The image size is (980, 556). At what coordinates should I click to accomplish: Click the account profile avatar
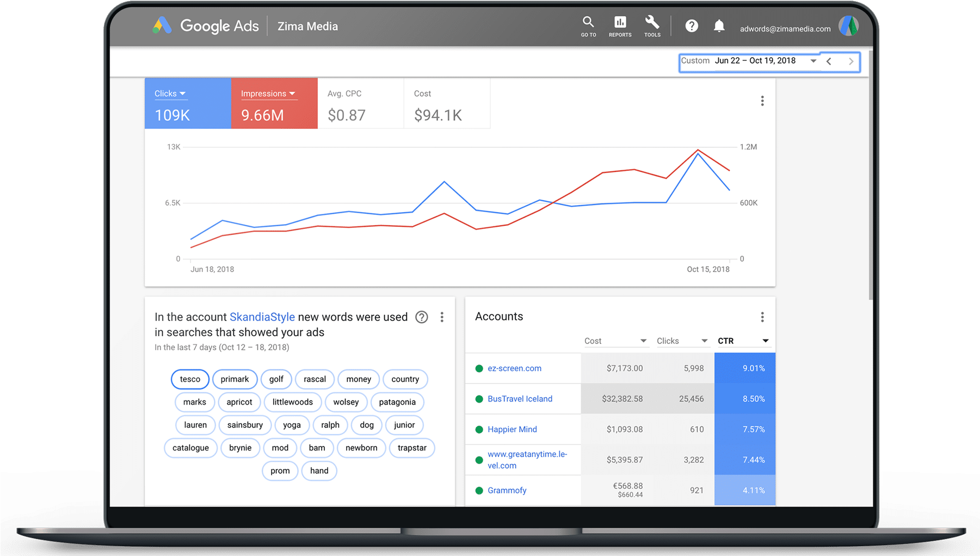pyautogui.click(x=848, y=26)
